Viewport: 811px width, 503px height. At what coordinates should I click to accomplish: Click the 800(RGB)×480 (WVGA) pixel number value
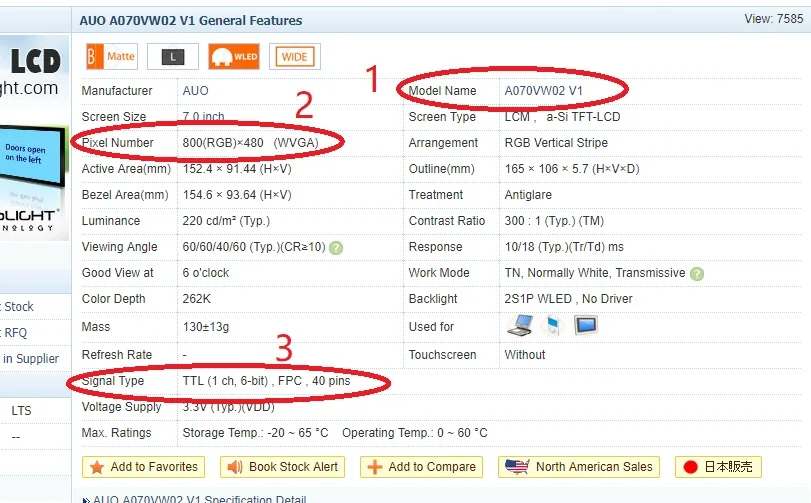(250, 143)
